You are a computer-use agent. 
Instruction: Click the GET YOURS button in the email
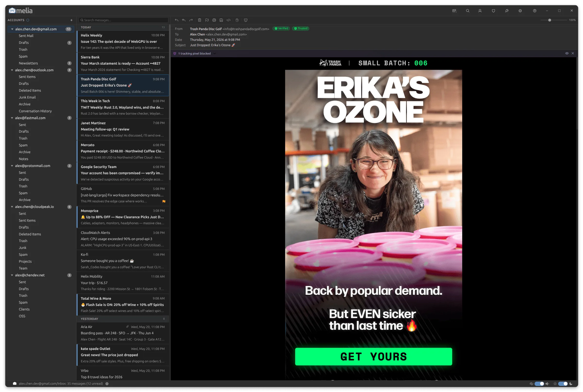[373, 357]
